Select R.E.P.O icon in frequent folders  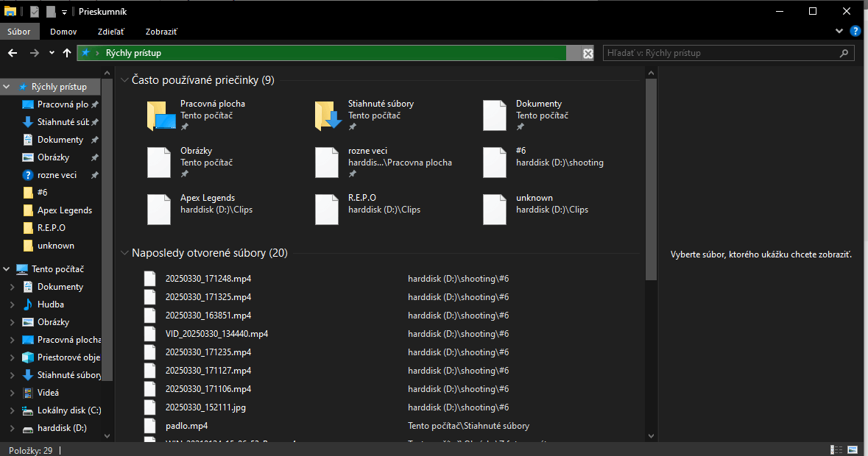pyautogui.click(x=327, y=210)
